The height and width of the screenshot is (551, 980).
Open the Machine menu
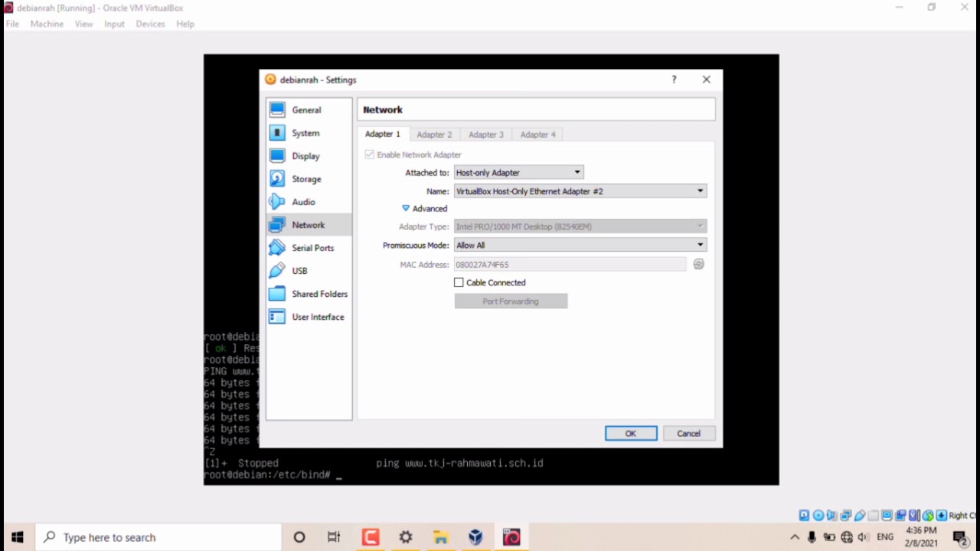[x=47, y=24]
